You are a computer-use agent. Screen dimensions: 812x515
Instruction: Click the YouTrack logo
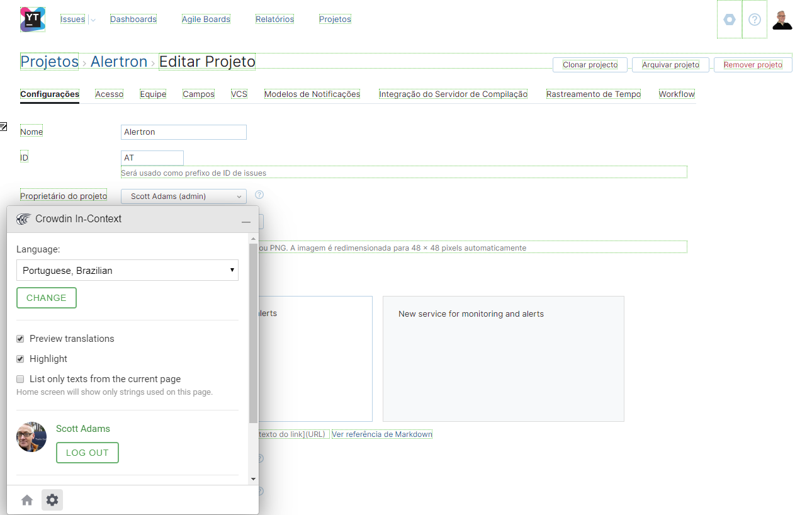click(x=31, y=19)
